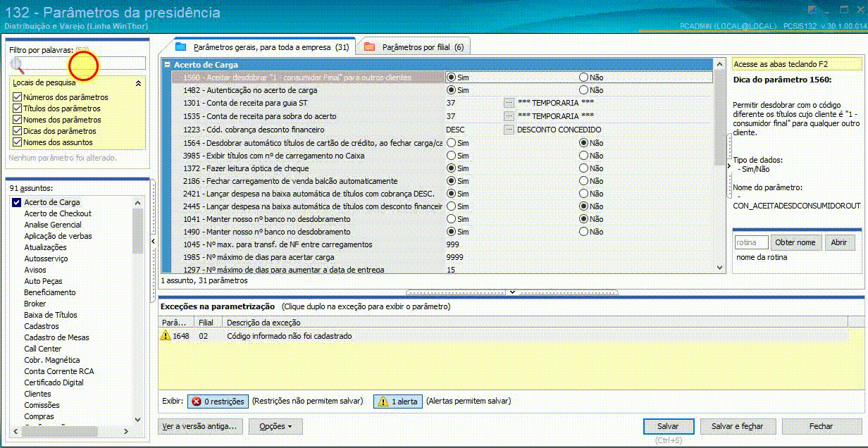Select Call Center subject
This screenshot has height=448, width=868.
tap(43, 349)
